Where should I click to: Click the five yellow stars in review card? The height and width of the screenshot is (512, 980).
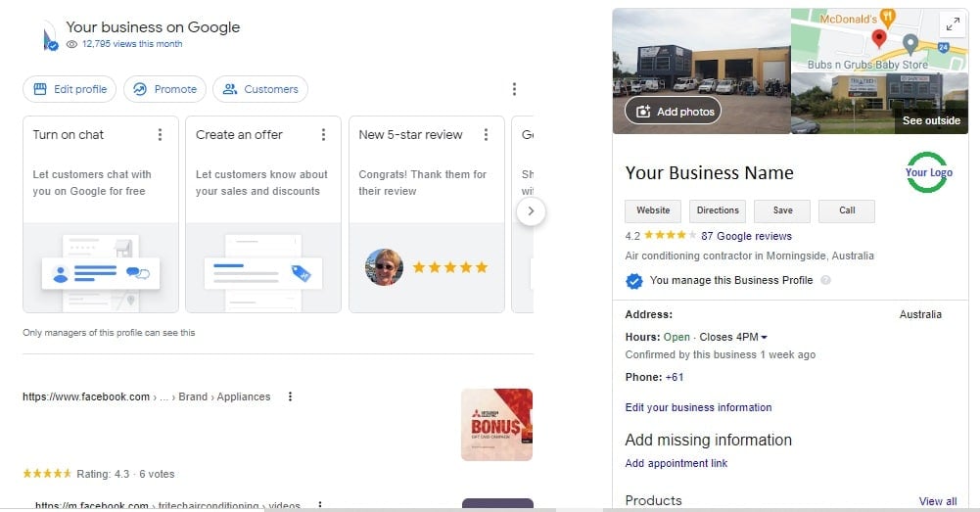pyautogui.click(x=450, y=267)
